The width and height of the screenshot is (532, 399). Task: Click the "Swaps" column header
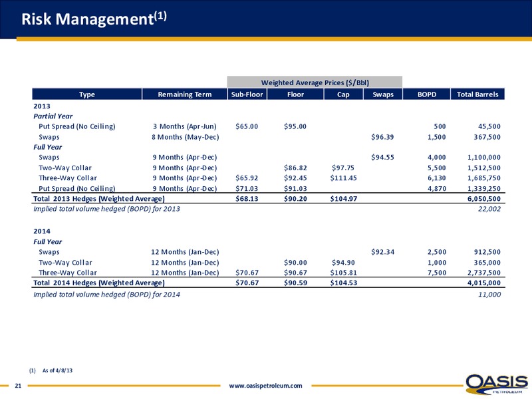pos(383,94)
